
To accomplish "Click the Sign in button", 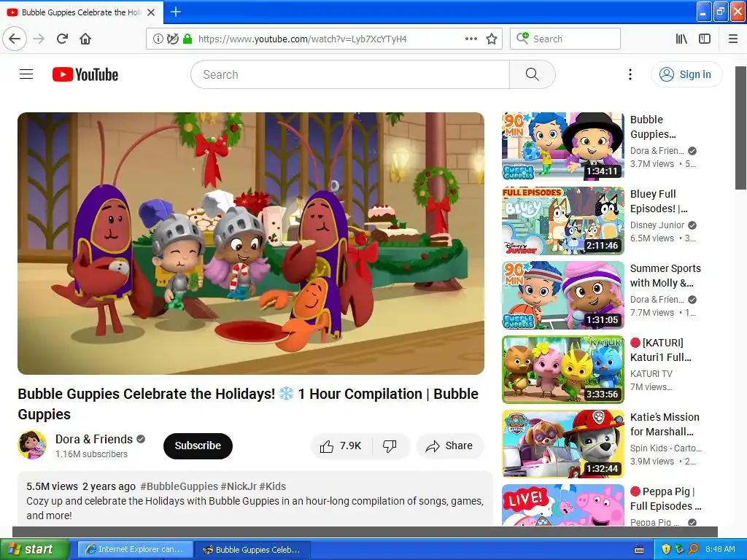I will pyautogui.click(x=686, y=74).
